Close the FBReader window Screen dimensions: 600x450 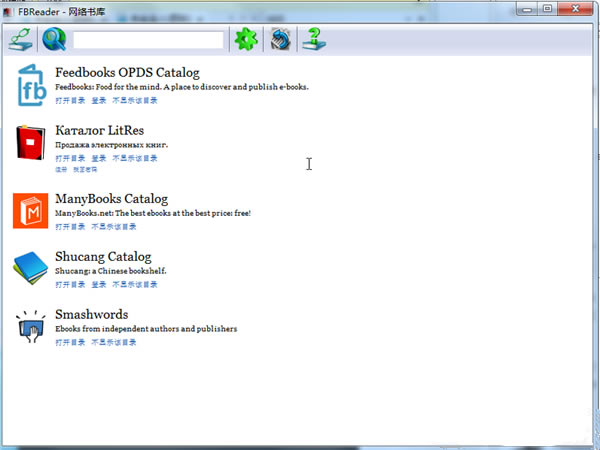click(x=575, y=9)
